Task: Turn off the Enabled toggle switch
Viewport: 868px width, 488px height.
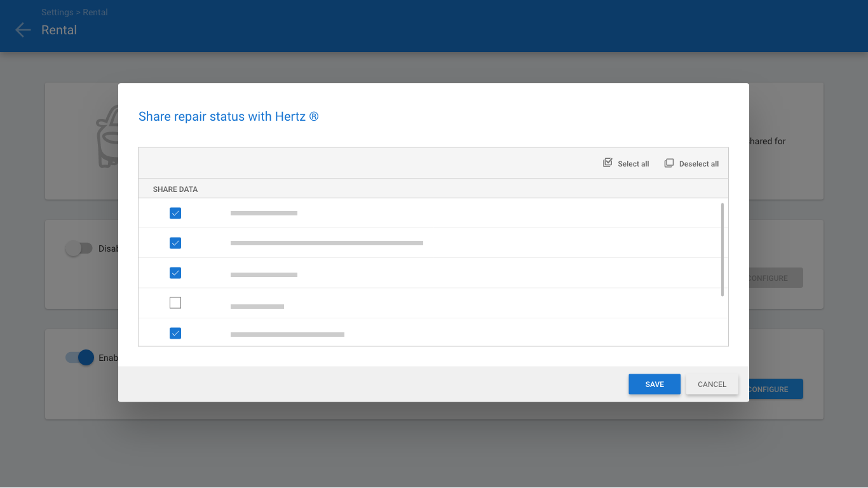Action: [80, 358]
